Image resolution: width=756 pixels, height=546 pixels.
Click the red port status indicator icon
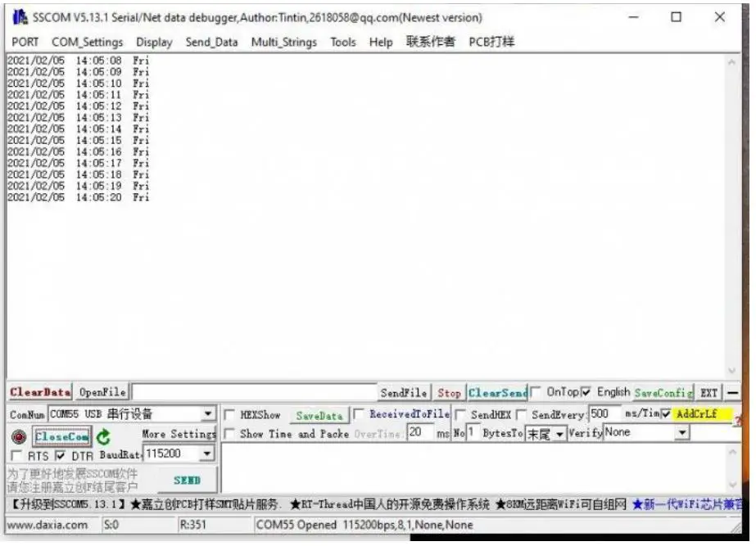[18, 438]
